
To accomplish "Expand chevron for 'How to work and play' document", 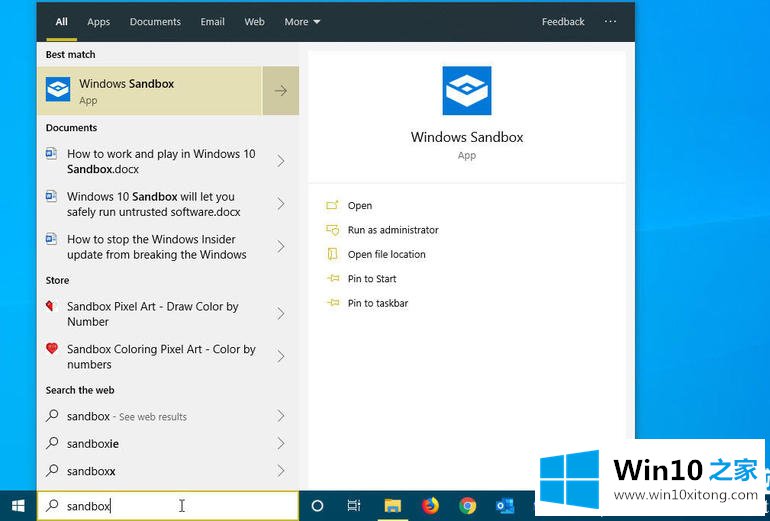I will click(281, 161).
